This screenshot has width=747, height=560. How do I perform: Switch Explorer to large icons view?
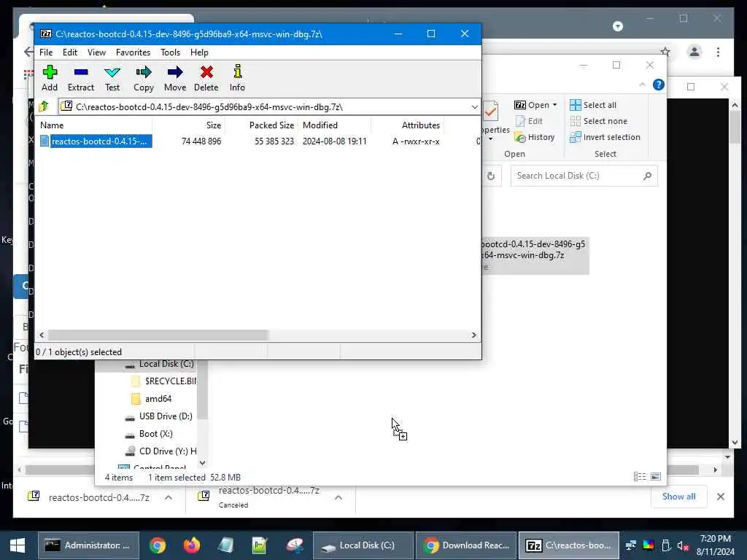click(656, 477)
